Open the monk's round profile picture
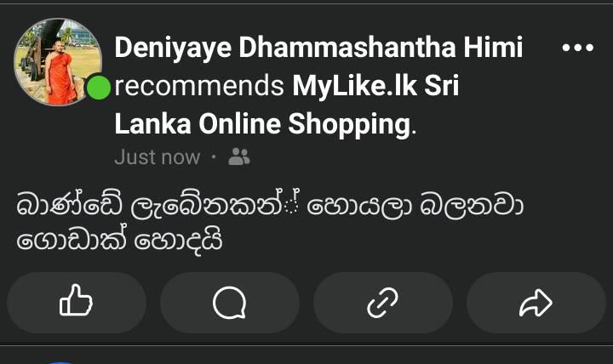Screen dimensions: 613x364 coord(58,62)
